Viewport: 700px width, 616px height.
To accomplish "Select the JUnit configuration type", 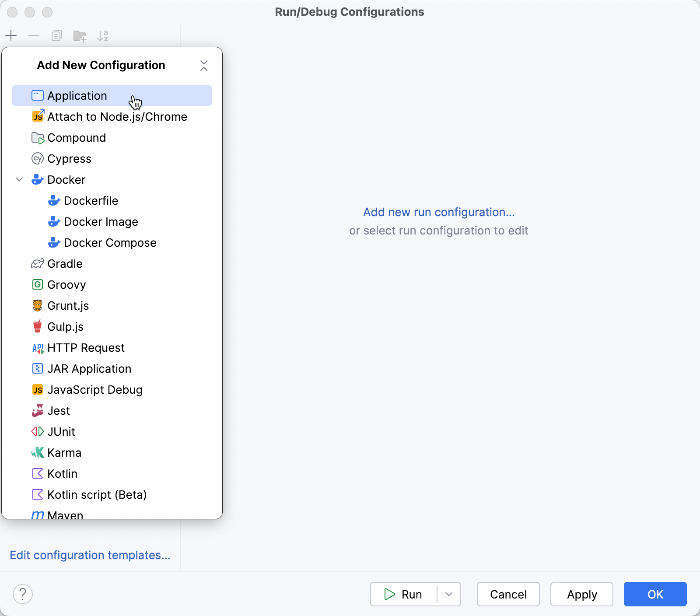I will [x=61, y=431].
